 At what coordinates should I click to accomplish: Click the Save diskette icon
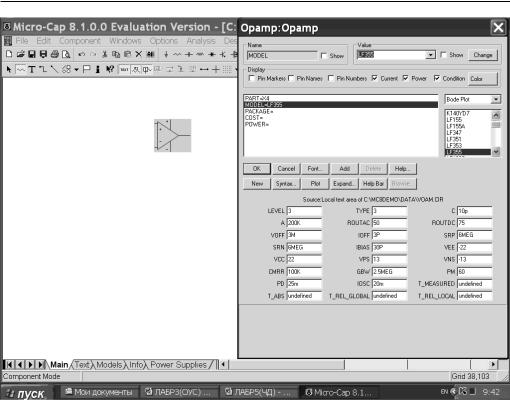coord(32,54)
